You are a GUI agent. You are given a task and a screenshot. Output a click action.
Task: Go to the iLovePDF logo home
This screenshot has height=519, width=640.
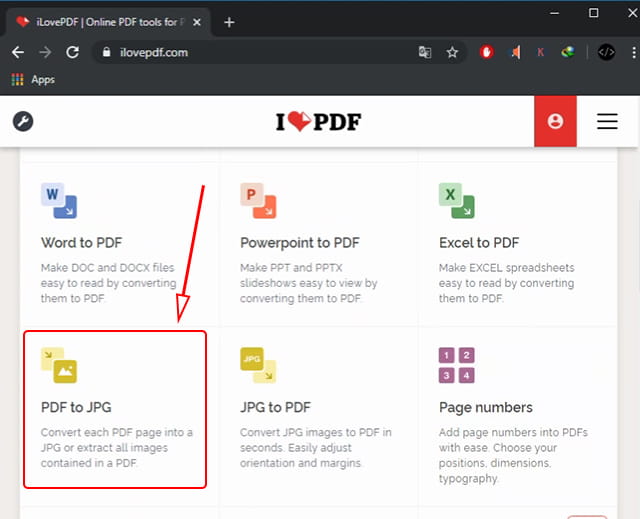(318, 122)
